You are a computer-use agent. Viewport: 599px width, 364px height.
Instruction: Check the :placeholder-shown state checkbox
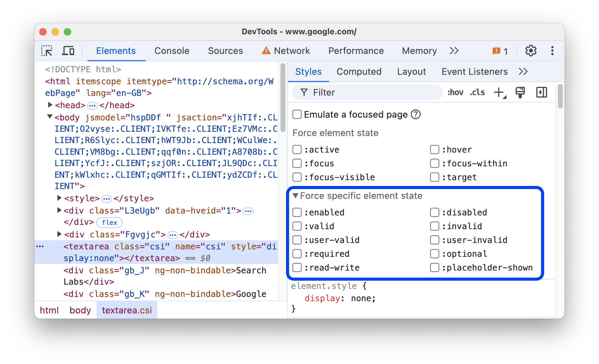pos(433,268)
